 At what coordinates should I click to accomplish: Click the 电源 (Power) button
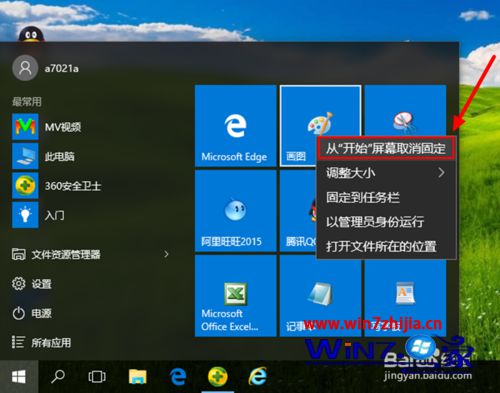pos(32,313)
